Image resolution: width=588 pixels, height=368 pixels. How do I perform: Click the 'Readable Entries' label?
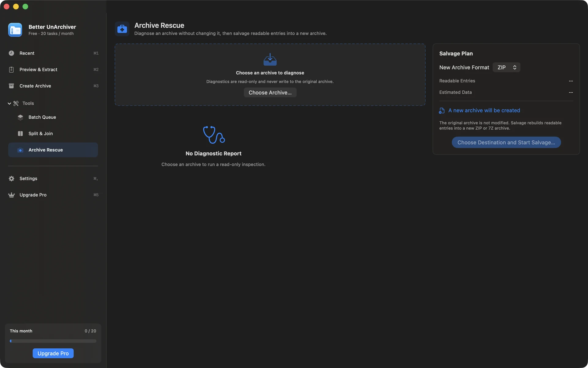(457, 81)
